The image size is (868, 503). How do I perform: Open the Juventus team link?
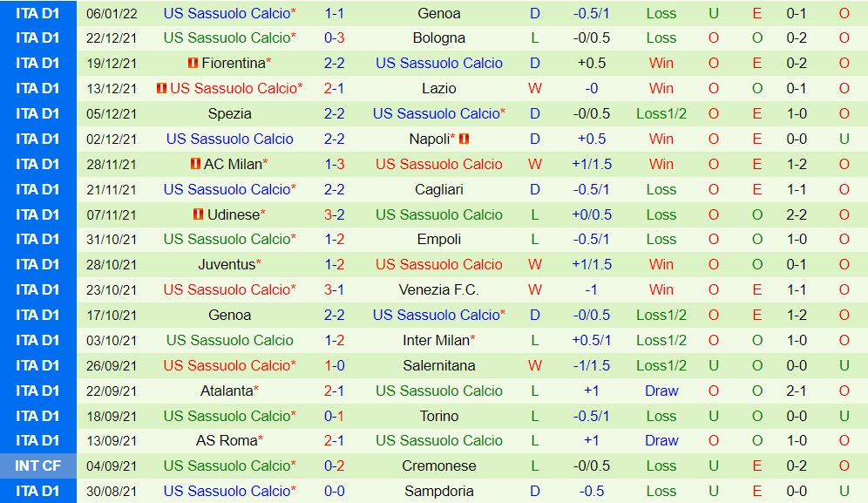pos(227,265)
